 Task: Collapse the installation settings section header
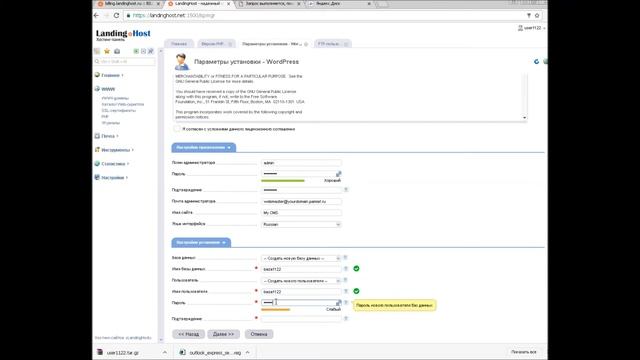click(x=201, y=242)
